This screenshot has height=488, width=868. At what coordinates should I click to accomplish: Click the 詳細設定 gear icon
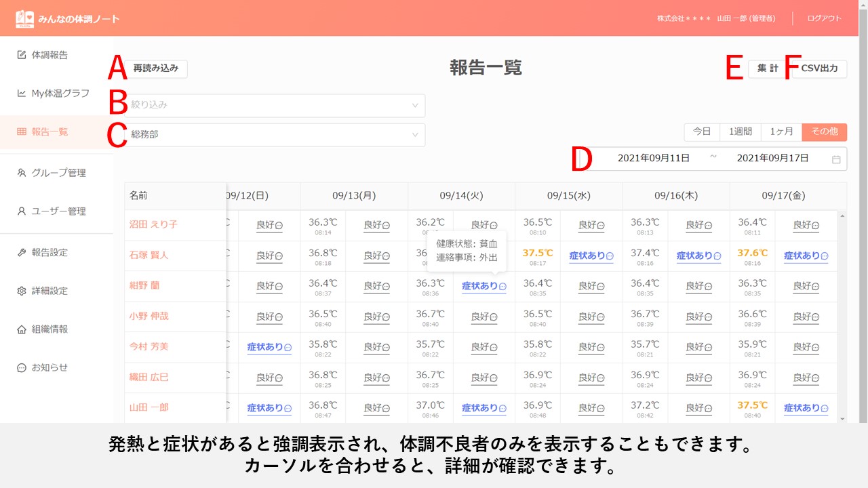[22, 291]
